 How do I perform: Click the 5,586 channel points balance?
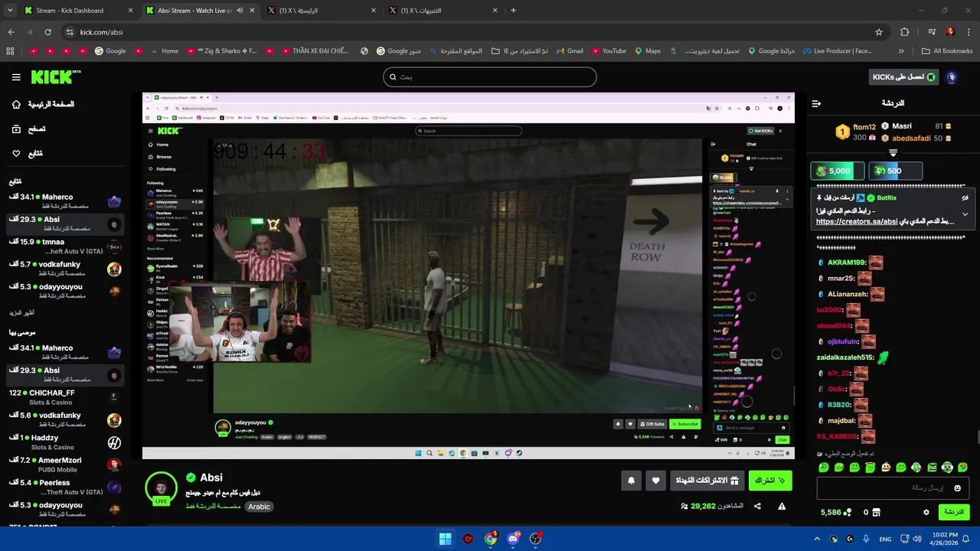(835, 512)
